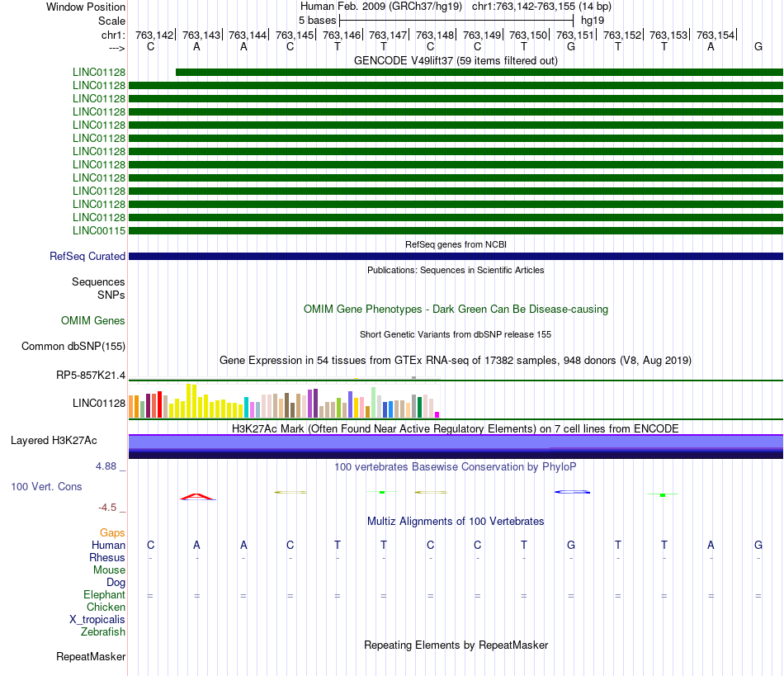Screen dimensions: 784x676
Task: Open the RefSeq genes from NCBI track title
Action: [x=456, y=244]
